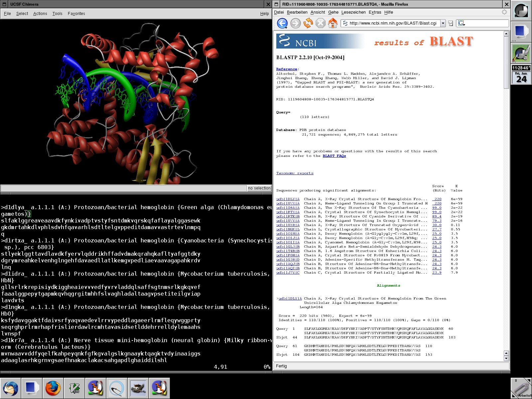Open the pdb|1UVX|A hit link
This screenshot has height=399, width=532.
click(x=288, y=203)
